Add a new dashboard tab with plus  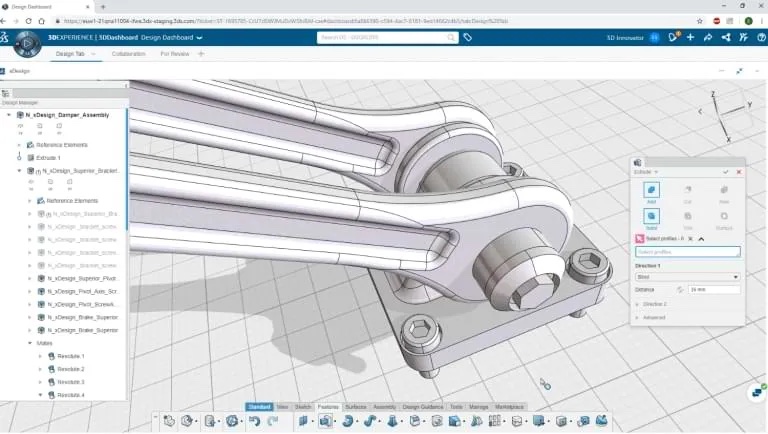[201, 54]
